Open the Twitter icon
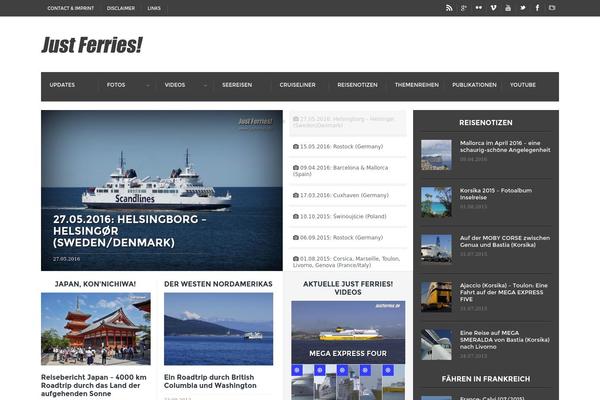The image size is (600, 400). pyautogui.click(x=523, y=8)
